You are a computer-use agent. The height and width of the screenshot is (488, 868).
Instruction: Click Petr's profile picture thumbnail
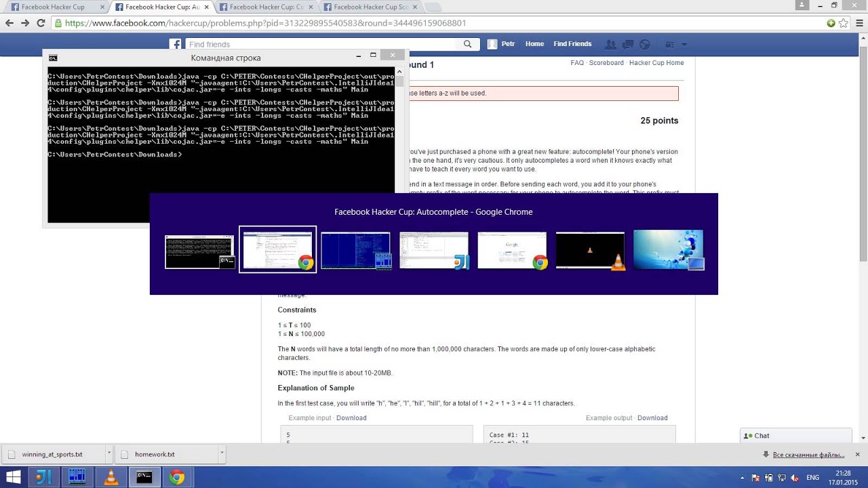click(493, 44)
